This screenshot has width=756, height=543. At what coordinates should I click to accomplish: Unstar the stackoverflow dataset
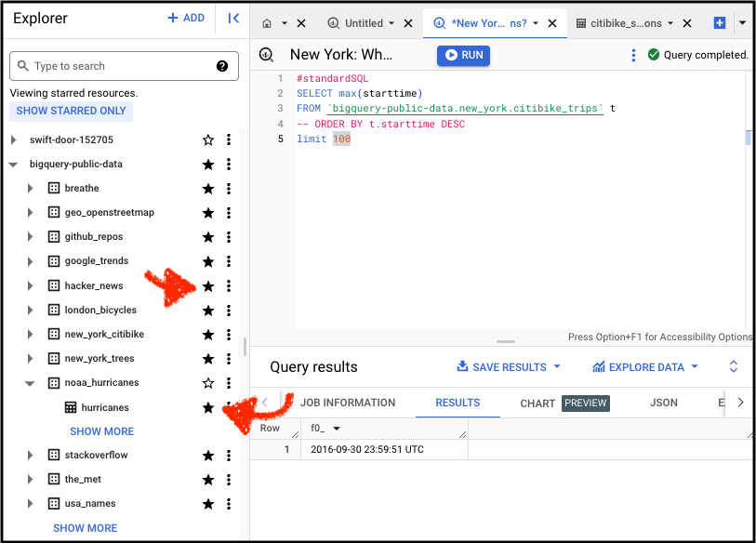pyautogui.click(x=208, y=456)
